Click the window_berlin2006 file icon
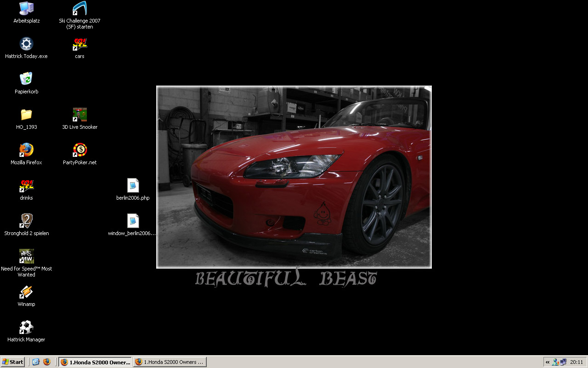This screenshot has height=368, width=588. [133, 221]
